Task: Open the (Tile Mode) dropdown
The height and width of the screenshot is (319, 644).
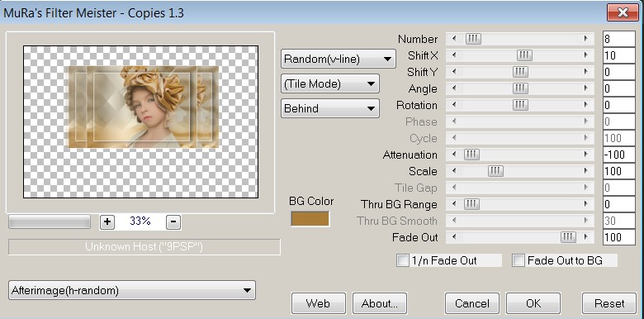Action: (330, 83)
